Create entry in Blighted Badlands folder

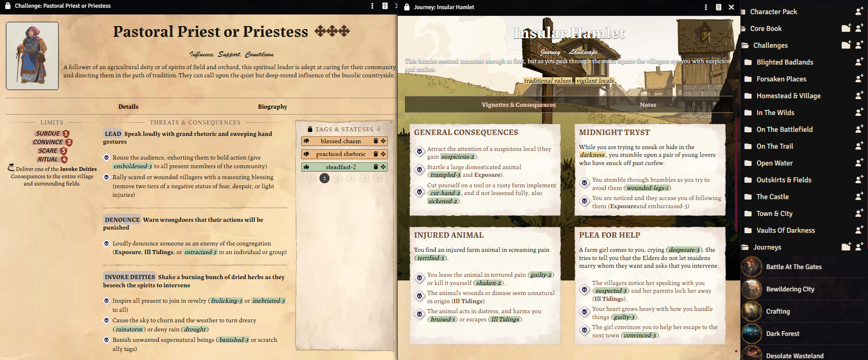click(x=859, y=62)
